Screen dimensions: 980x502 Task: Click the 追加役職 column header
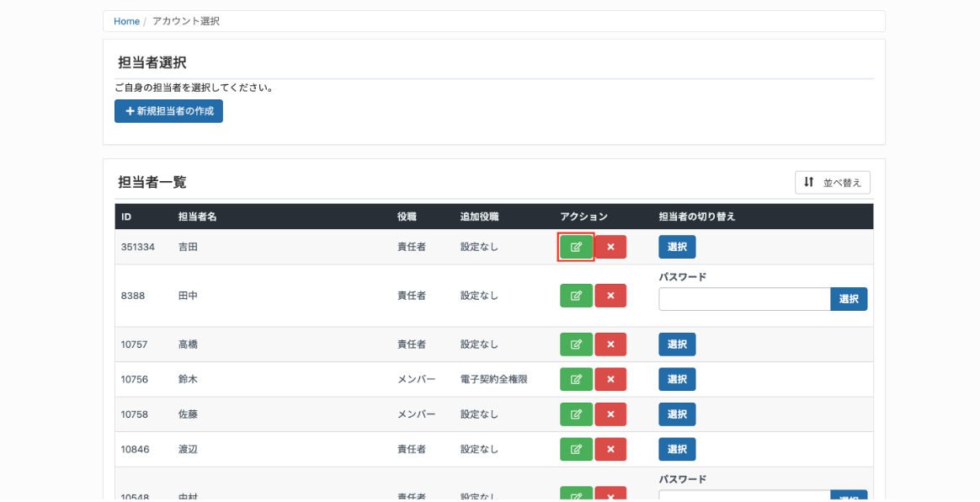(x=479, y=217)
